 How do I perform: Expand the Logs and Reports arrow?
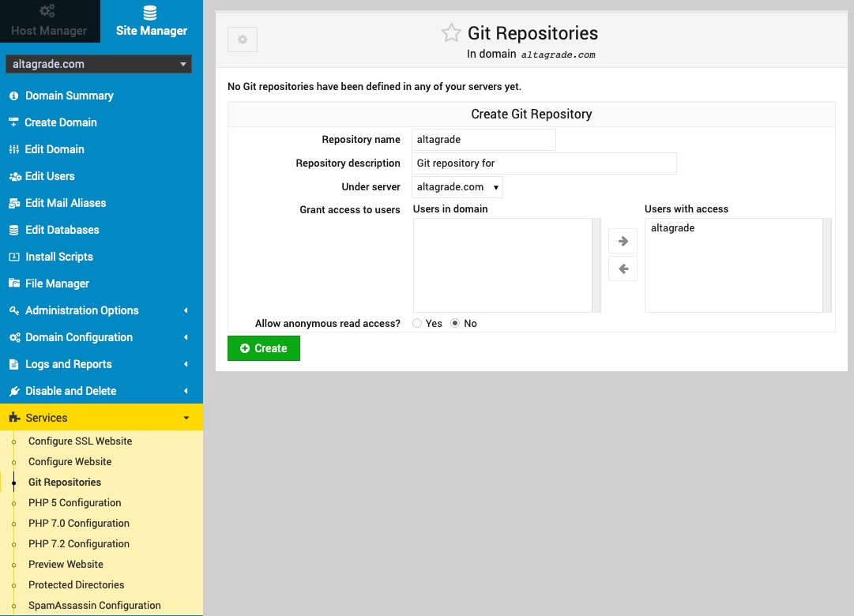click(186, 364)
